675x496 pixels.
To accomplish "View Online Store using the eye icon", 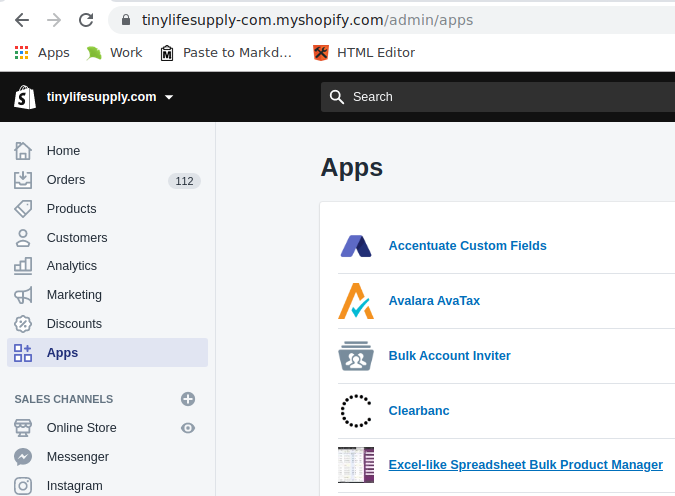I will coord(187,428).
